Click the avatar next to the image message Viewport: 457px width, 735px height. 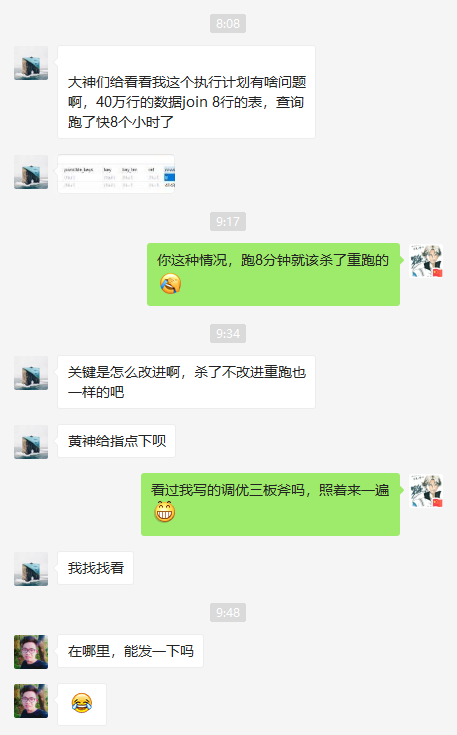[31, 172]
